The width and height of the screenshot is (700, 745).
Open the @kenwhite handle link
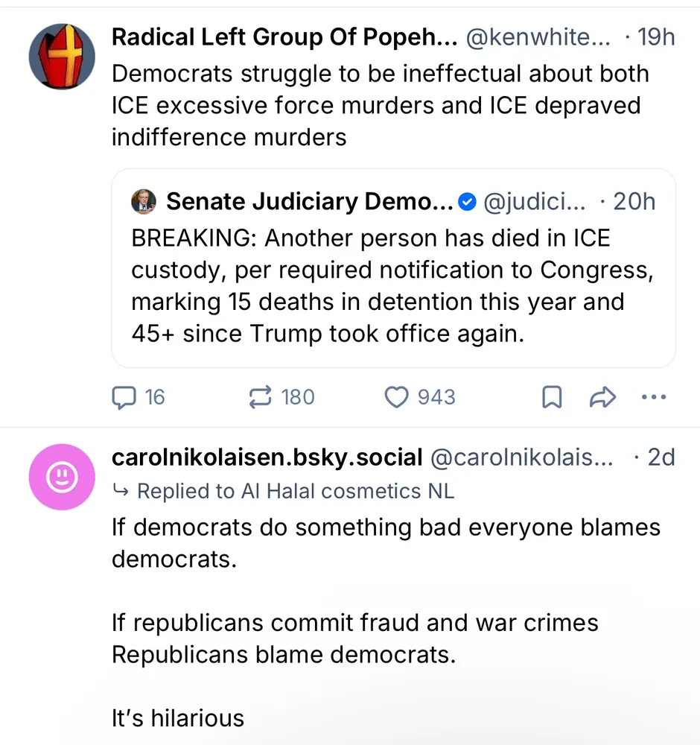pos(538,37)
